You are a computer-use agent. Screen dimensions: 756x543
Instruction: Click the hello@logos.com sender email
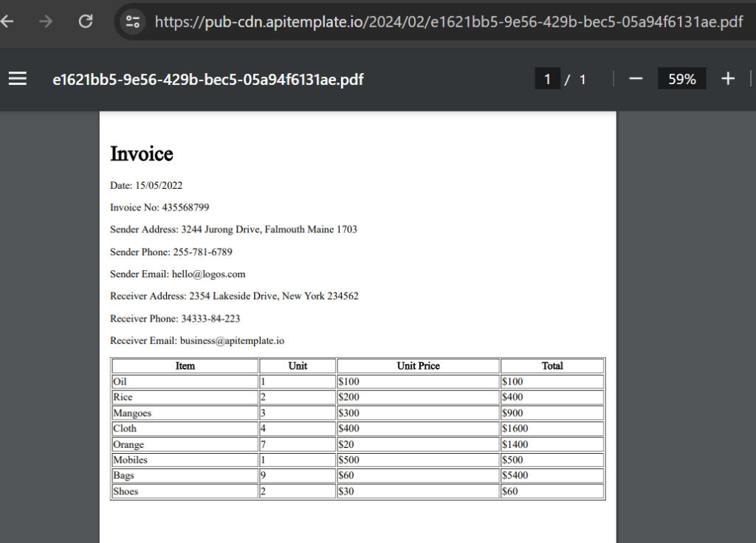pyautogui.click(x=208, y=274)
